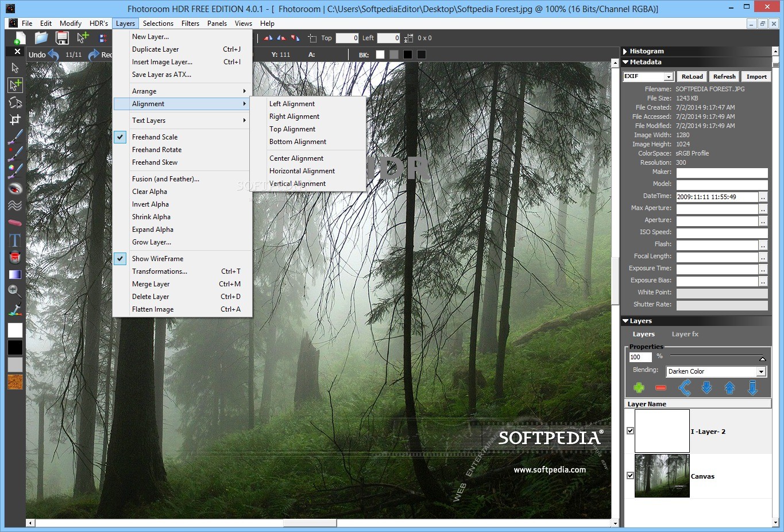Send layer to bottom with long down arrow

[x=752, y=388]
